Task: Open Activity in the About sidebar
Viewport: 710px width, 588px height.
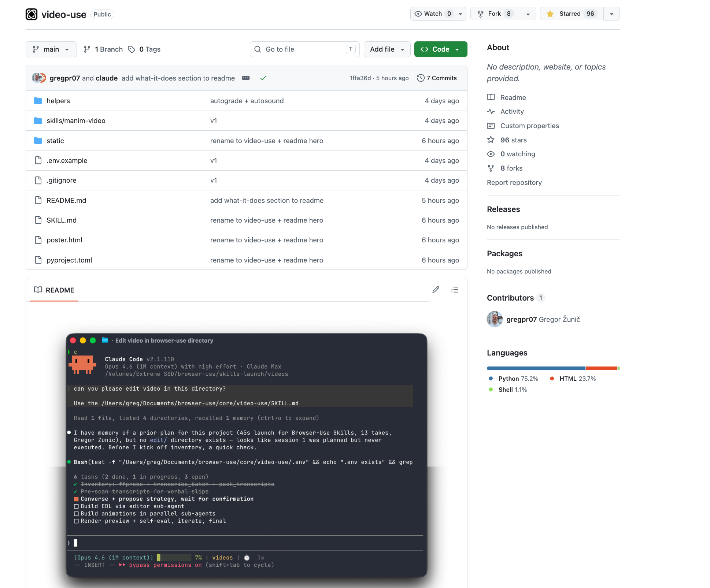Action: (512, 112)
